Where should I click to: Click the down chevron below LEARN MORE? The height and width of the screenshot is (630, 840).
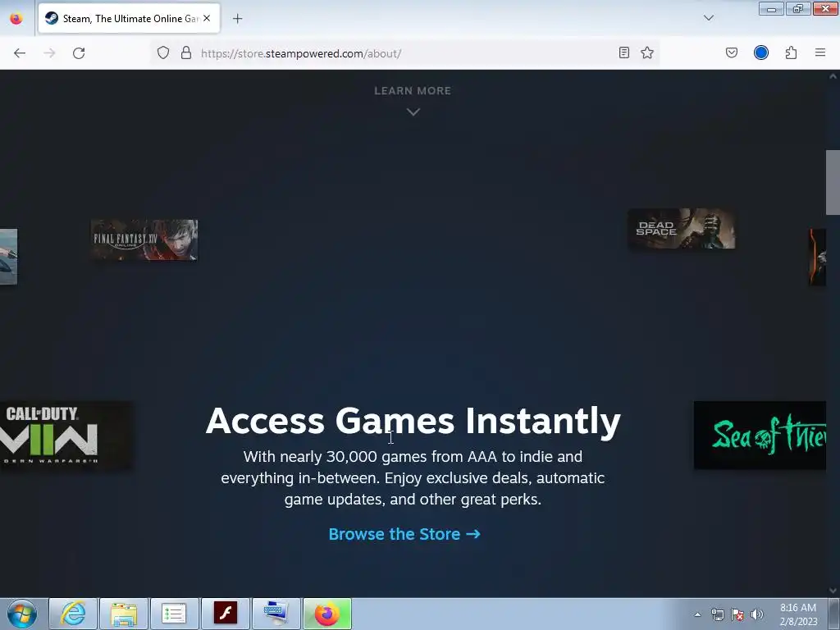[413, 112]
